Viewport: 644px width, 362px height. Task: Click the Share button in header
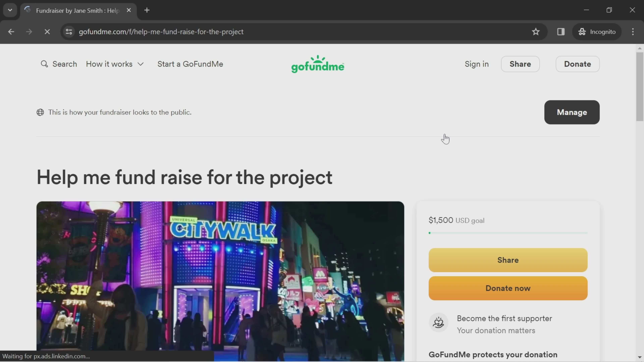pyautogui.click(x=521, y=64)
